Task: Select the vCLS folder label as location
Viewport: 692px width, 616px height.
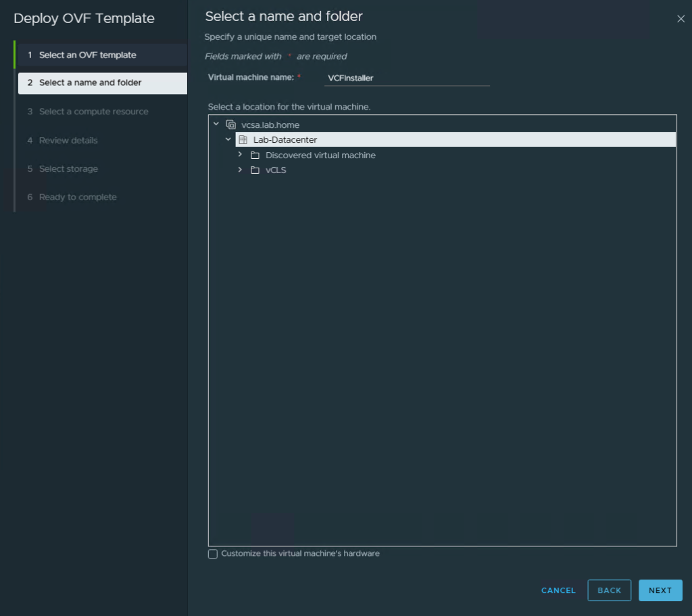Action: [276, 170]
